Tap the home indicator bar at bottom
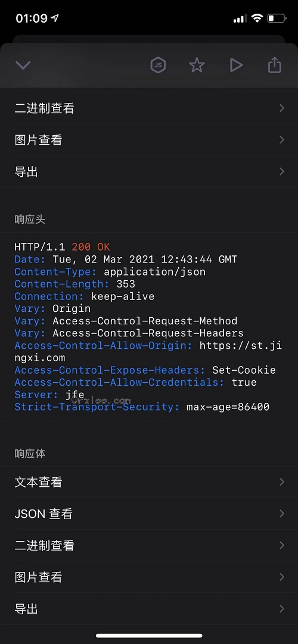The image size is (298, 644). (149, 636)
